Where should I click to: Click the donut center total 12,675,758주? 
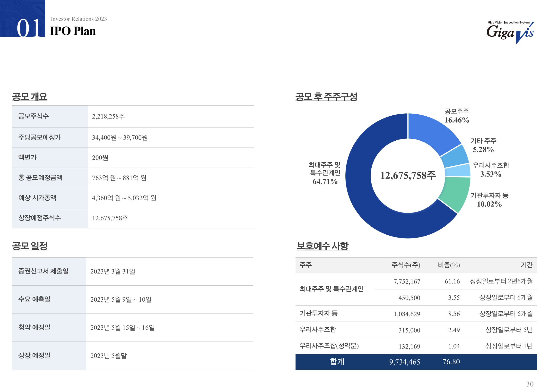tap(408, 175)
